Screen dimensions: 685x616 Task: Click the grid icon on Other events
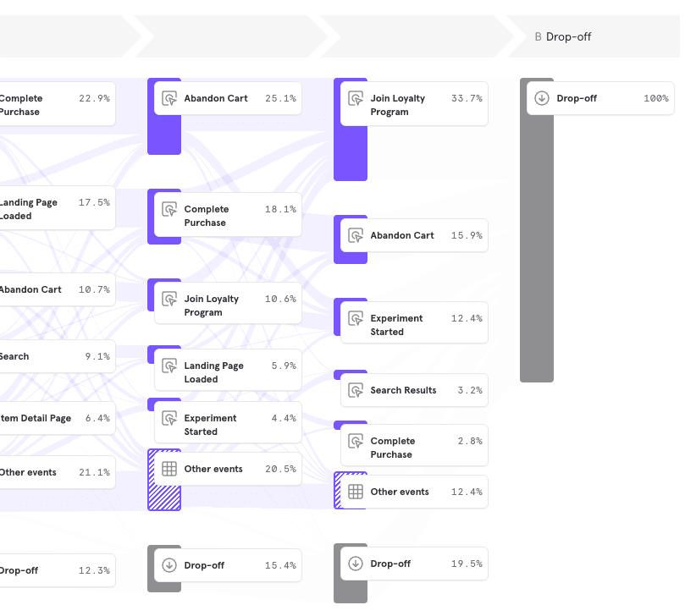point(169,469)
